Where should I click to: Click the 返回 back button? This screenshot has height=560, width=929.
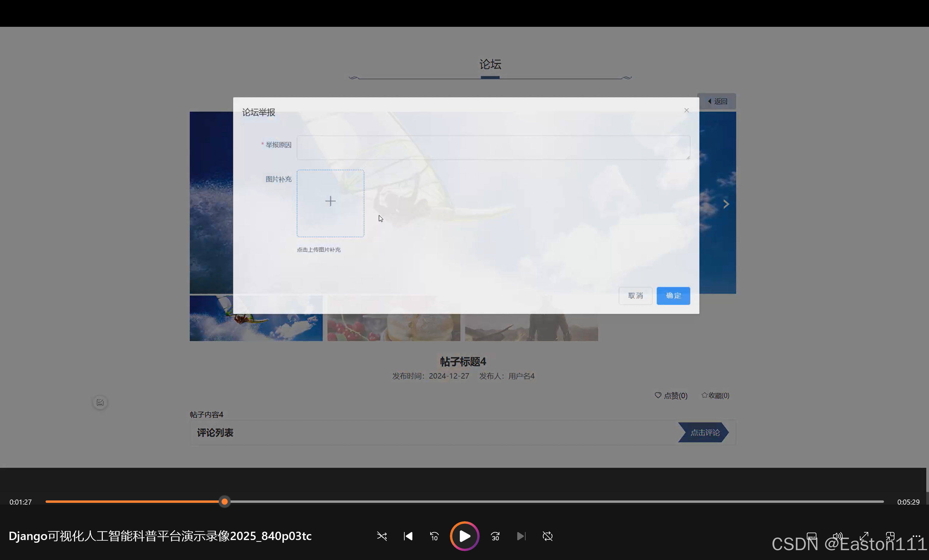(x=717, y=101)
